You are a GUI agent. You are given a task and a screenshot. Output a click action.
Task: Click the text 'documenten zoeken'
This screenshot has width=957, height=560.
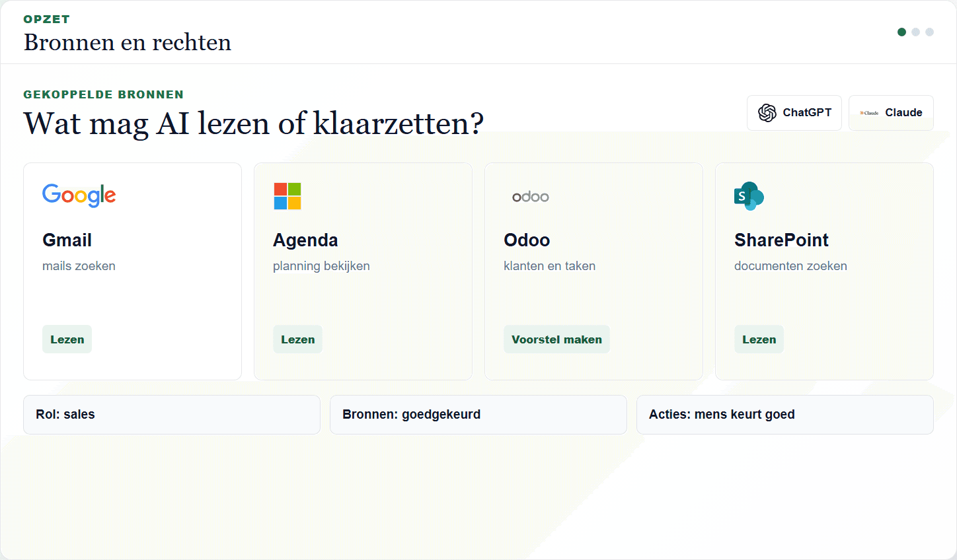(x=790, y=266)
